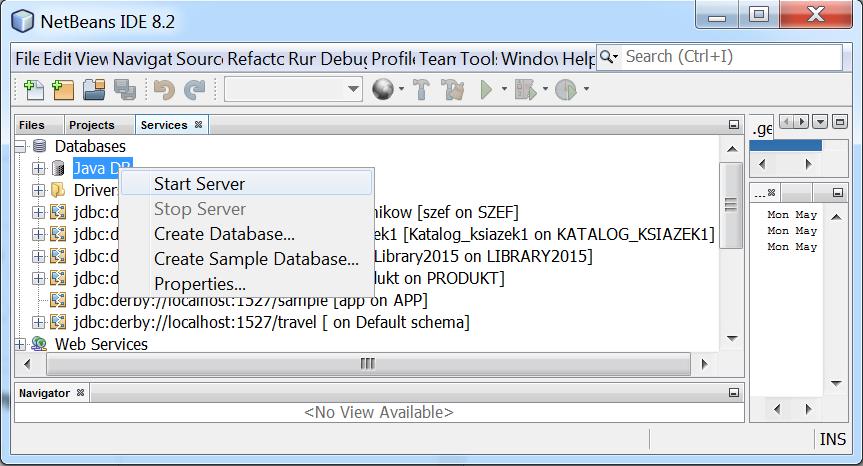863x466 pixels.
Task: Expand the KATALOG_KSIAZEK1 connection node
Action: (x=39, y=234)
